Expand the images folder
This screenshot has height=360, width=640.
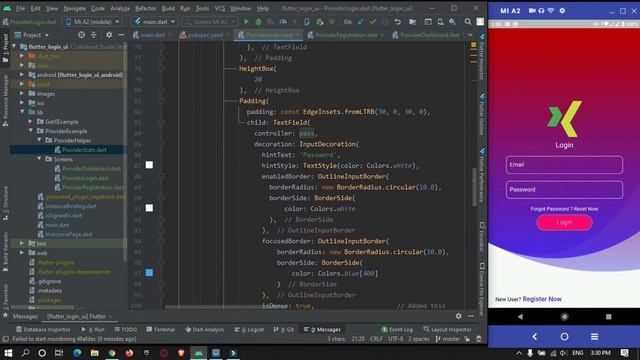click(22, 93)
